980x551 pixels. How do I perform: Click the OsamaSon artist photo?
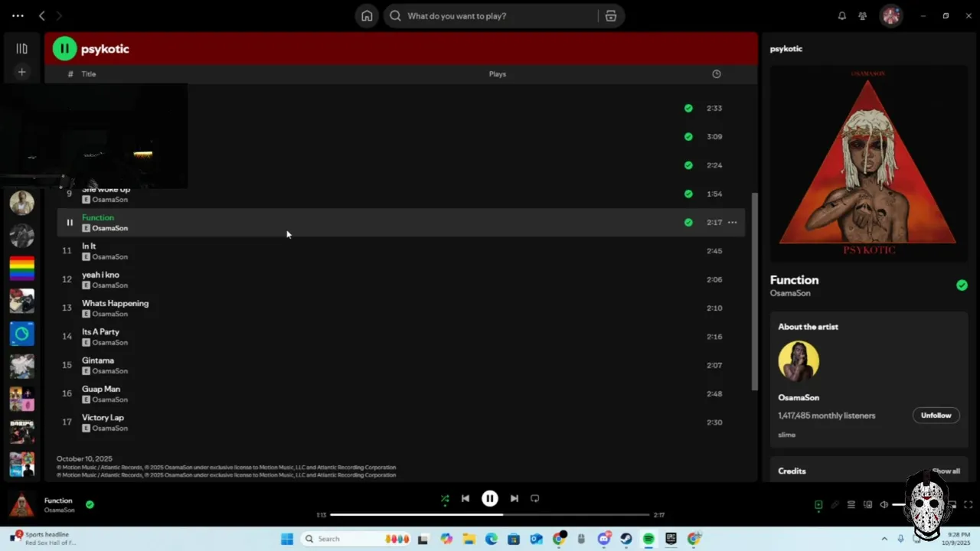pos(799,360)
